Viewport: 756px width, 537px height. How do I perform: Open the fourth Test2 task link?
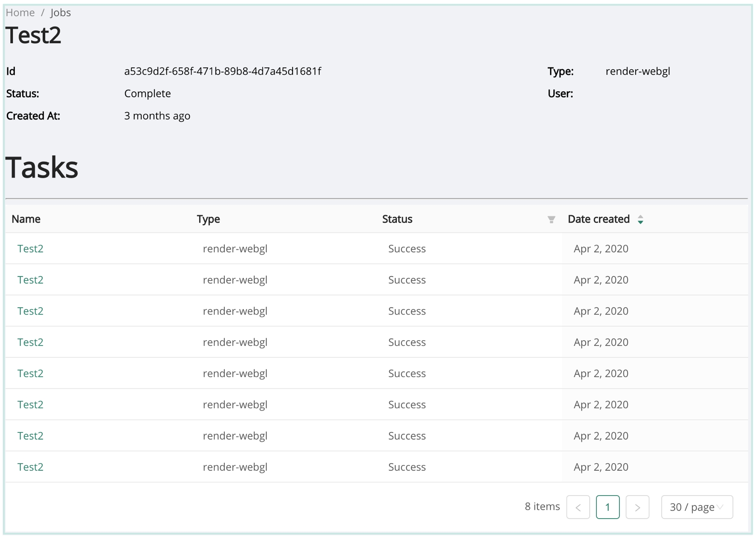(30, 342)
